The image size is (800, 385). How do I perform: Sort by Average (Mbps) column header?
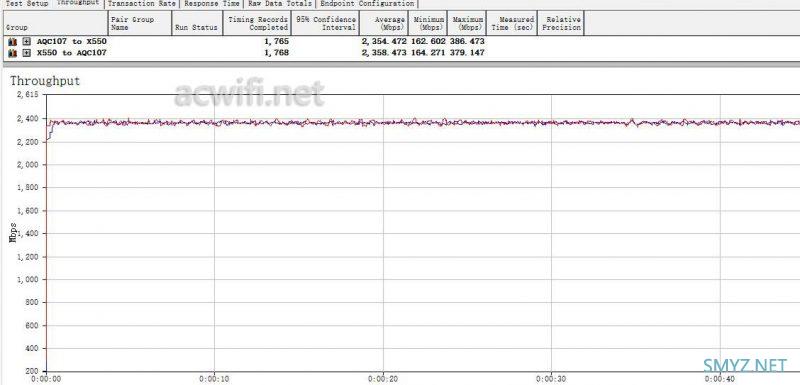(384, 23)
